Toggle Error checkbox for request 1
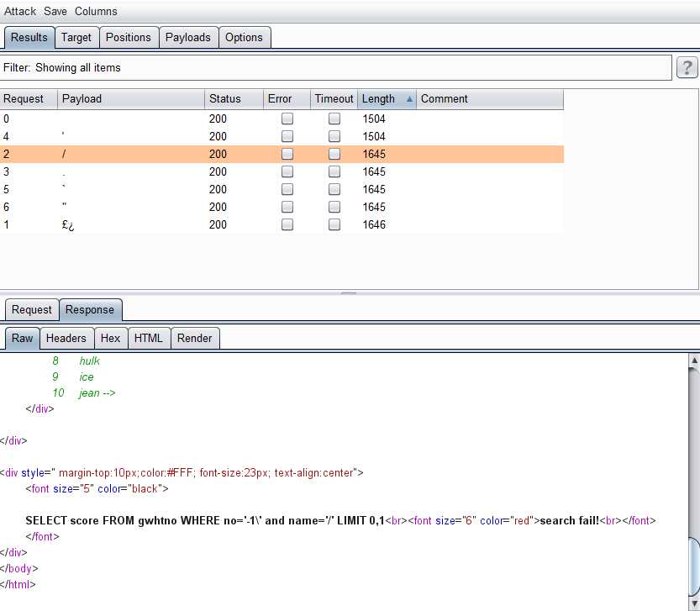 click(287, 224)
